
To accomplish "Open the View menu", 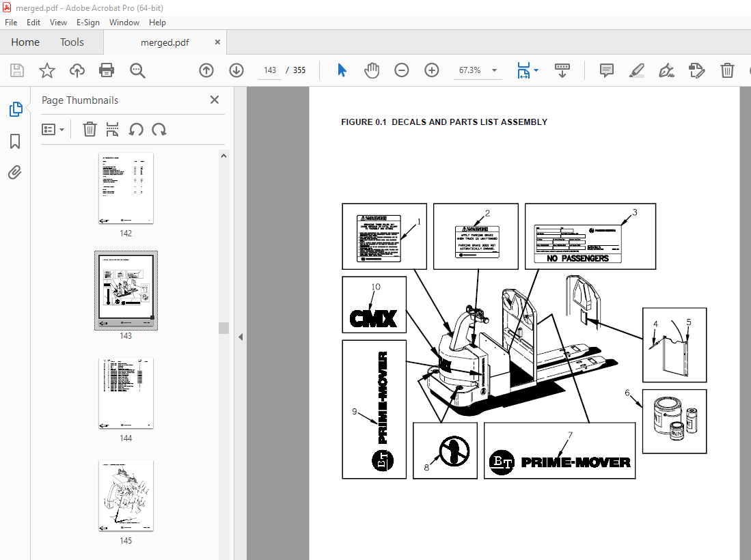I will (59, 23).
